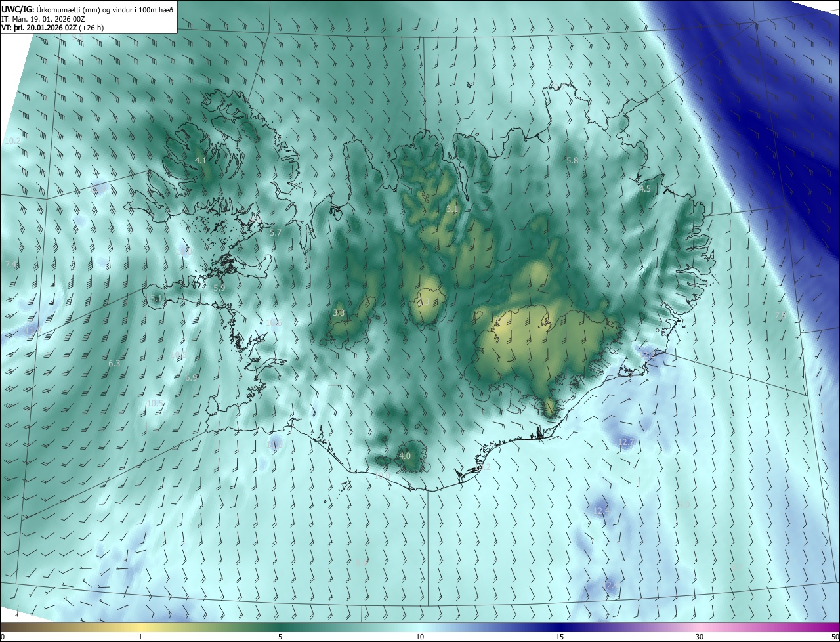840x642 pixels.
Task: Click the 5.7 precipitation value label
Action: click(x=276, y=232)
